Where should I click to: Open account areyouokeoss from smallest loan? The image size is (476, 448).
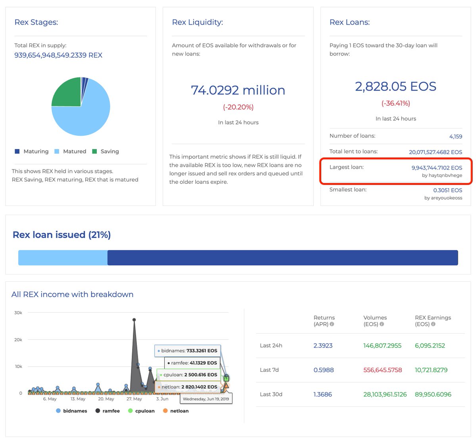pyautogui.click(x=447, y=198)
